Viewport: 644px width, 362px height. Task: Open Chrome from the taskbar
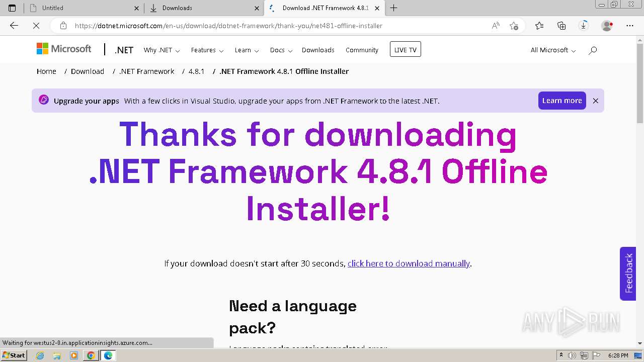91,355
